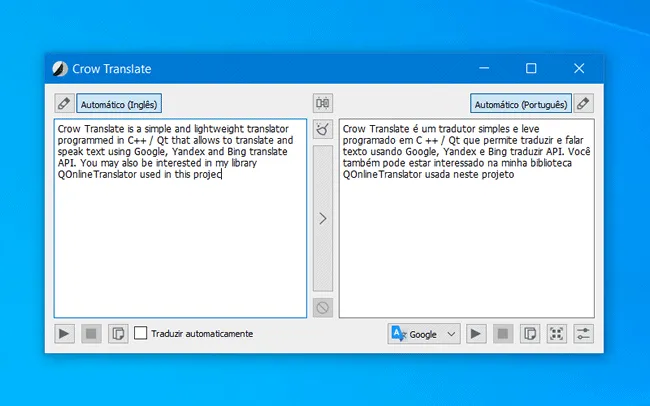650x406 pixels.
Task: Play source text speech
Action: click(64, 333)
